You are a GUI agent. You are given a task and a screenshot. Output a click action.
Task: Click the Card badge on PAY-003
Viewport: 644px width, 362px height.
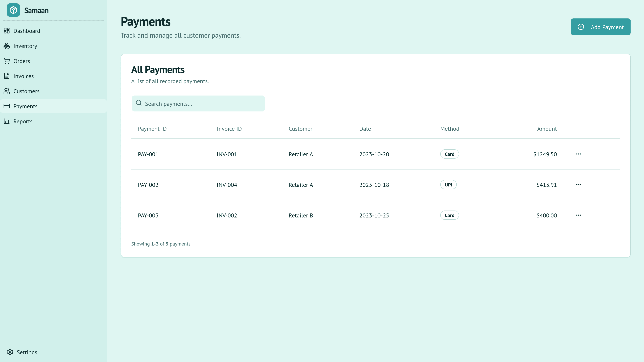[449, 215]
